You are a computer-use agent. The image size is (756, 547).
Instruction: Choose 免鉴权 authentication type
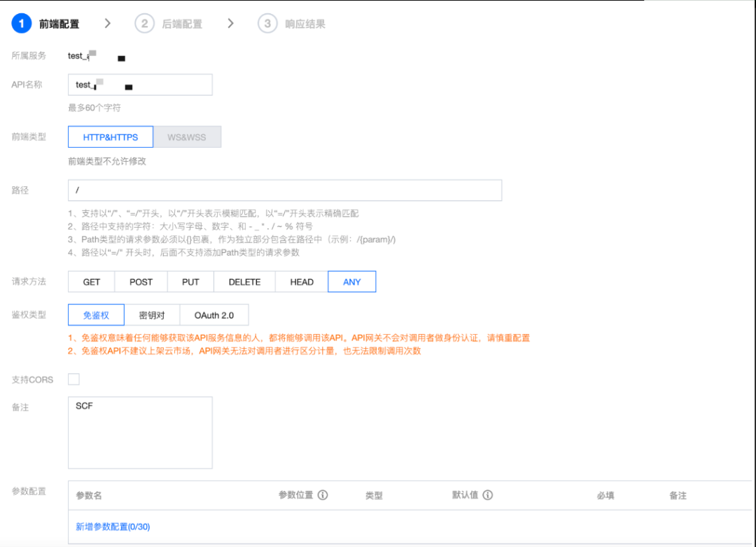pos(96,315)
